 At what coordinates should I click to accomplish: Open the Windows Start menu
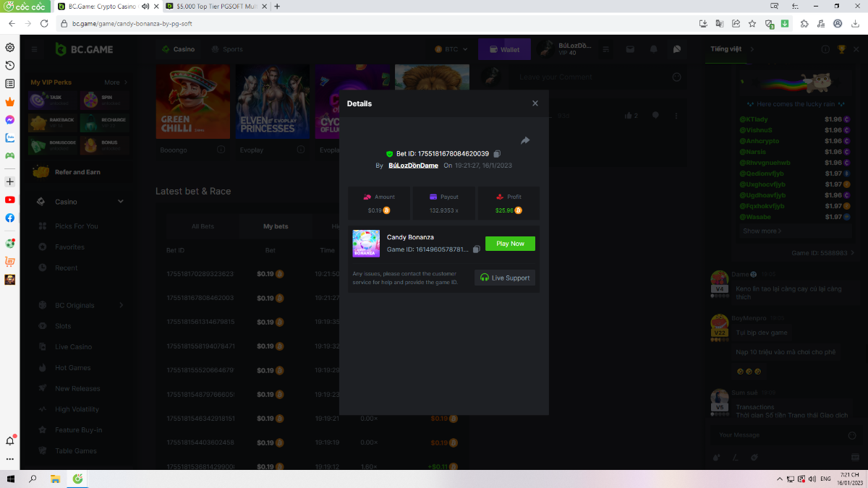[11, 479]
